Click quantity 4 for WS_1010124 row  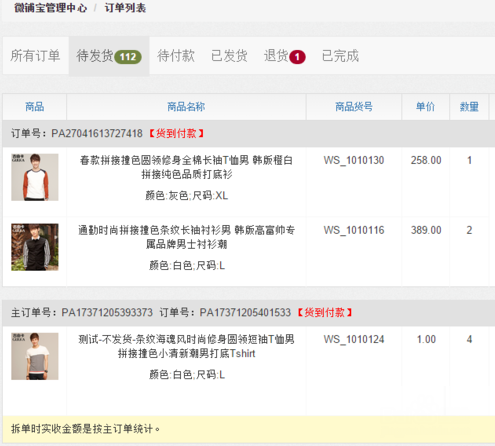[469, 340]
